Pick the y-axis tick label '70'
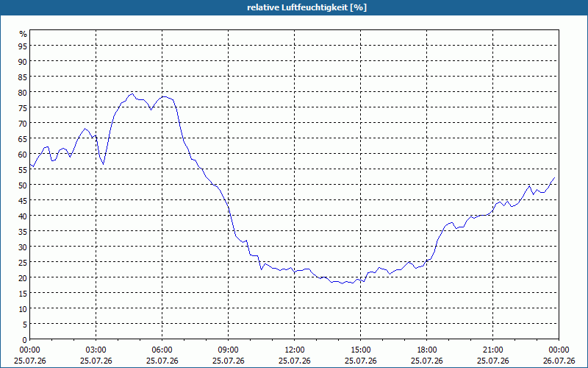This screenshot has height=368, width=588. (x=23, y=124)
